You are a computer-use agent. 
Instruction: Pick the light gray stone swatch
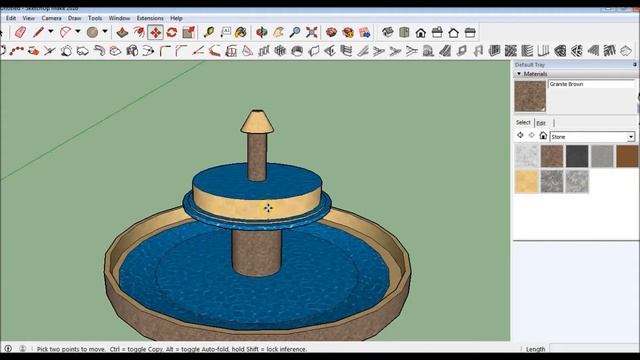pyautogui.click(x=602, y=156)
